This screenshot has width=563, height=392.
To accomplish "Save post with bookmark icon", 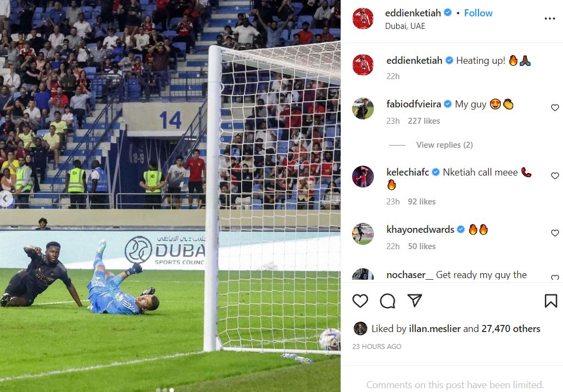I will (551, 301).
